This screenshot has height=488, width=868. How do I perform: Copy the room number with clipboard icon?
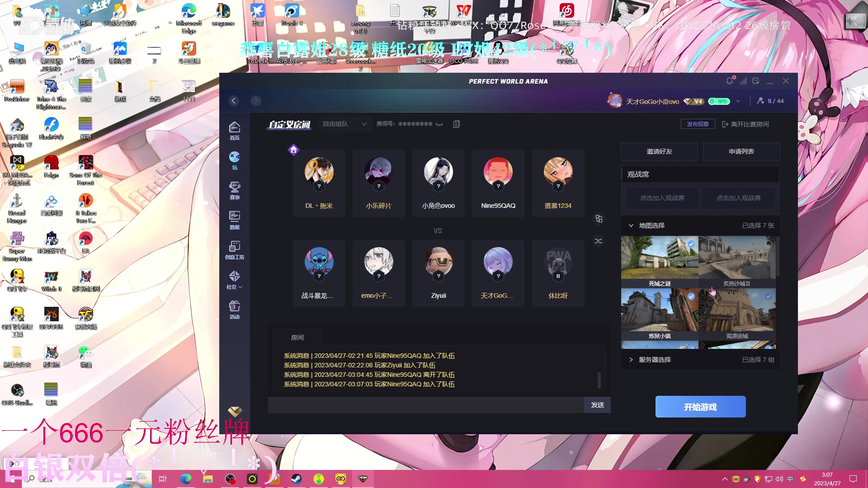click(457, 124)
